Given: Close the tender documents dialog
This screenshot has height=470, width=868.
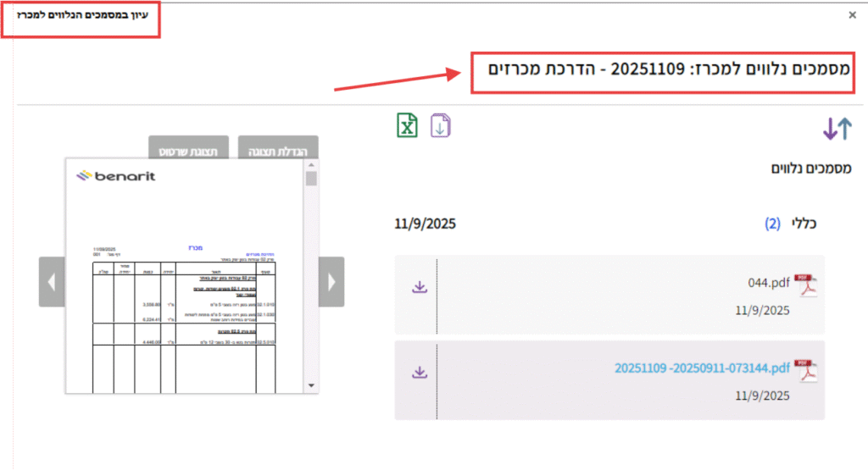Looking at the screenshot, I should (x=852, y=14).
